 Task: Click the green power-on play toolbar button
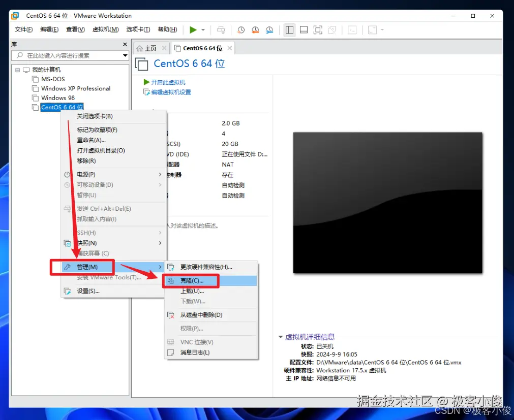tap(193, 30)
